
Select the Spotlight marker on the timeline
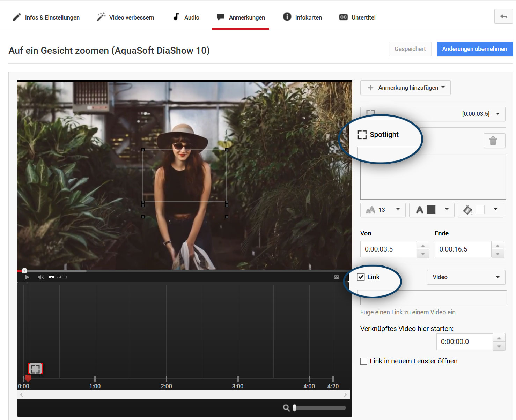point(35,369)
